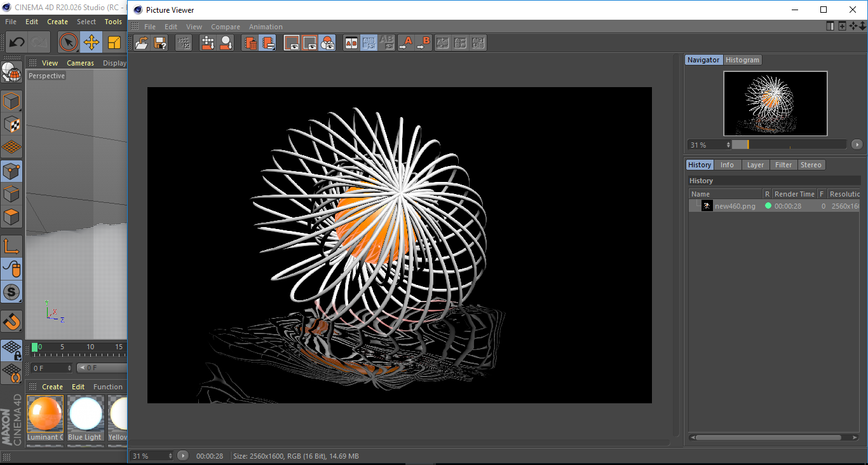
Task: Toggle first display-mode eye icon
Action: point(292,43)
